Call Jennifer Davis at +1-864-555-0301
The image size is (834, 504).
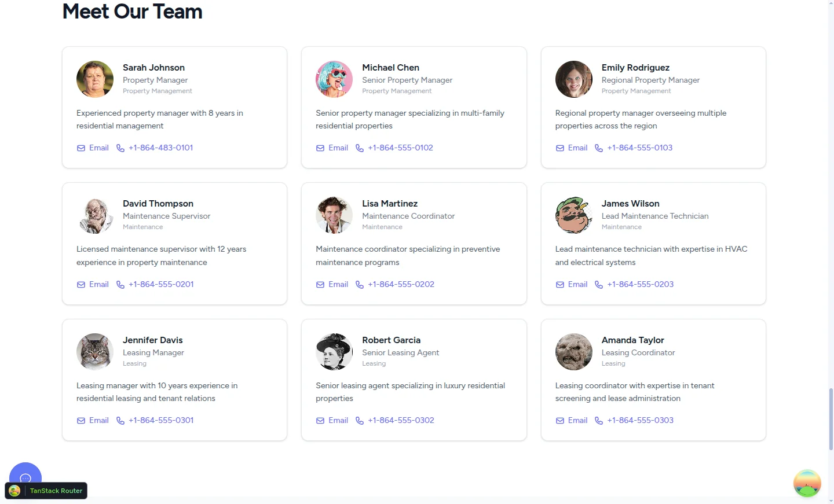pos(155,421)
